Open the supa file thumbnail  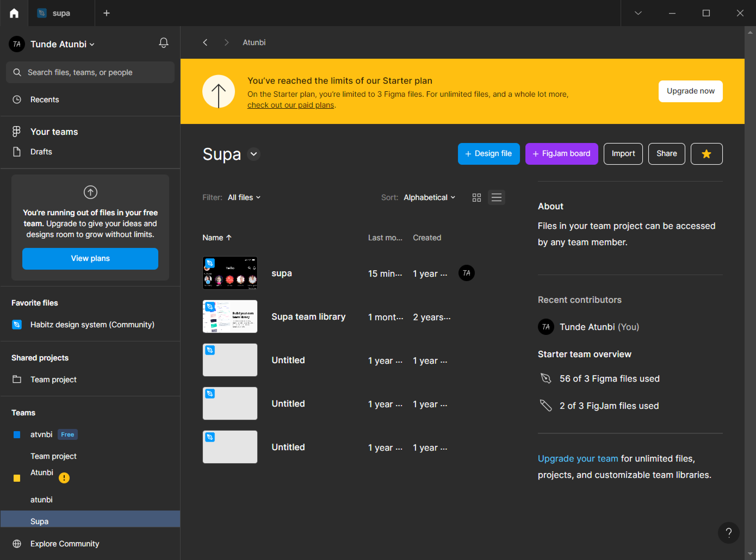coord(230,273)
